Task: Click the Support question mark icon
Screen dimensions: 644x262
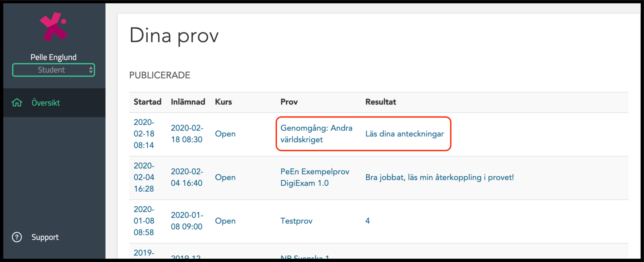Action: point(17,237)
